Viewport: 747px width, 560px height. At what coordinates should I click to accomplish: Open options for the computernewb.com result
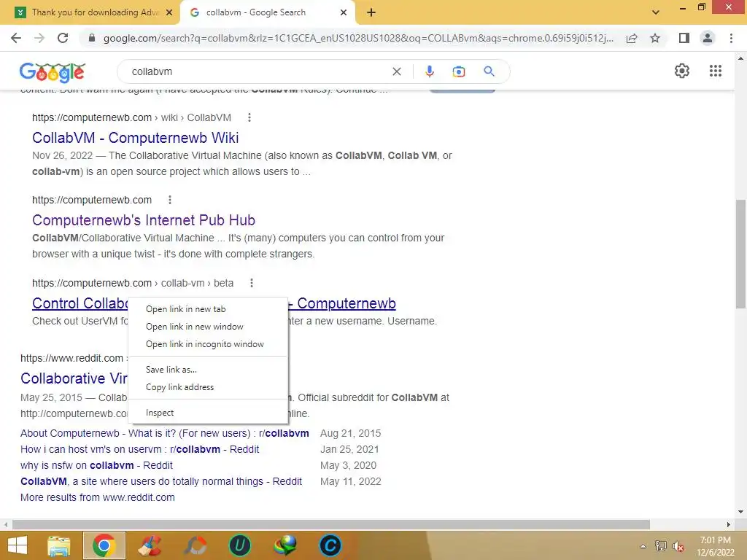click(x=169, y=200)
